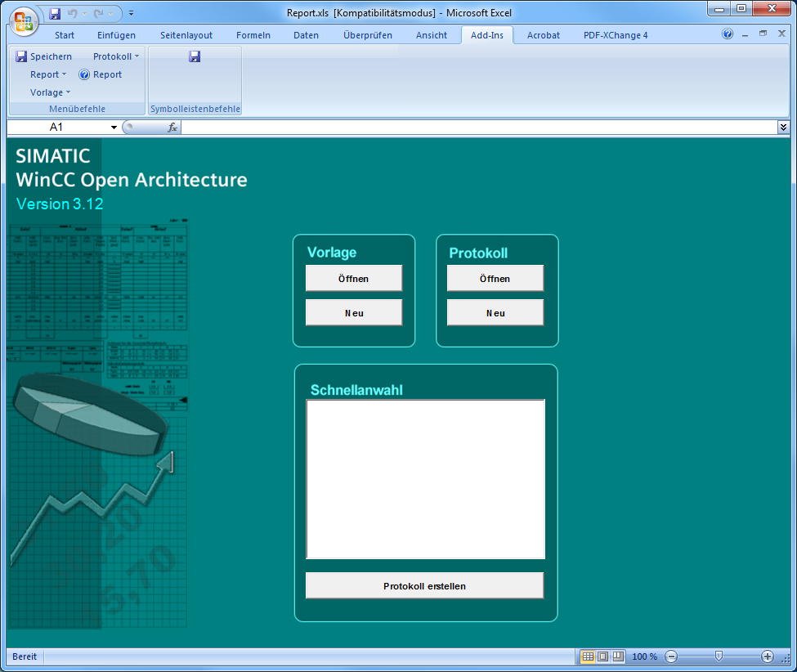Open the Seitenlayout ribbon tab
The image size is (797, 672).
click(x=186, y=35)
